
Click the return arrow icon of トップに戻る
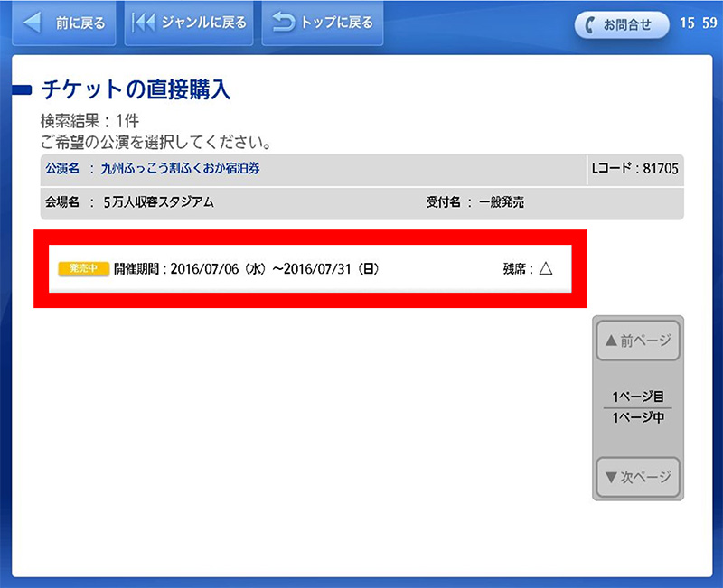tap(284, 22)
